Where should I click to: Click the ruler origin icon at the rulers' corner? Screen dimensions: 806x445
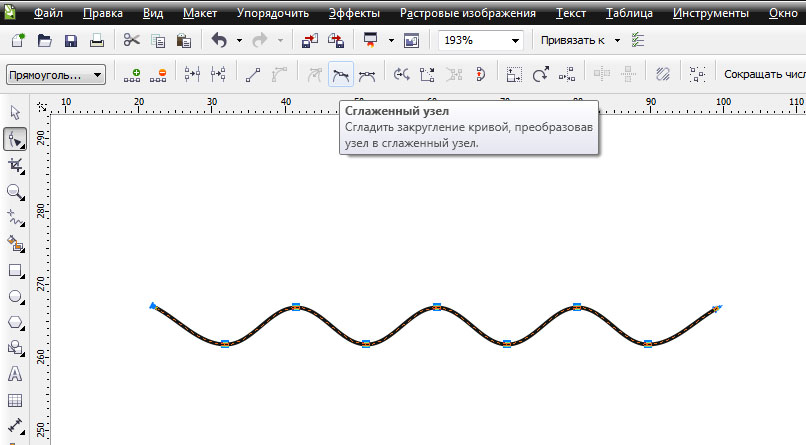42,106
